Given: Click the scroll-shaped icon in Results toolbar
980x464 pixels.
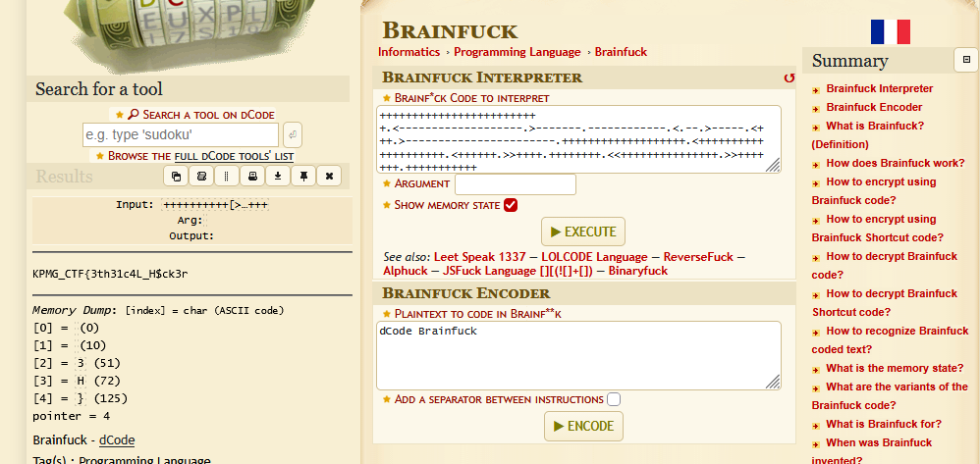Looking at the screenshot, I should pos(201,177).
